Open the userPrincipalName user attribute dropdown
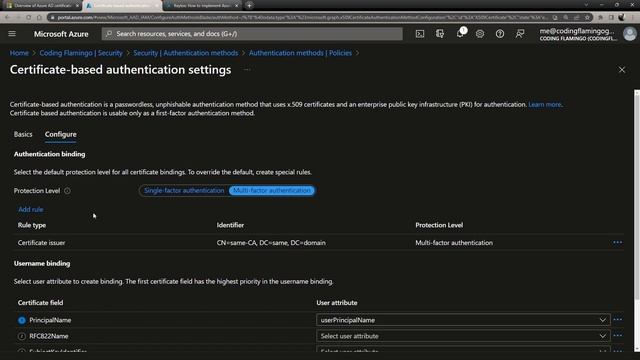Viewport: 640px width, 360px height. (463, 320)
